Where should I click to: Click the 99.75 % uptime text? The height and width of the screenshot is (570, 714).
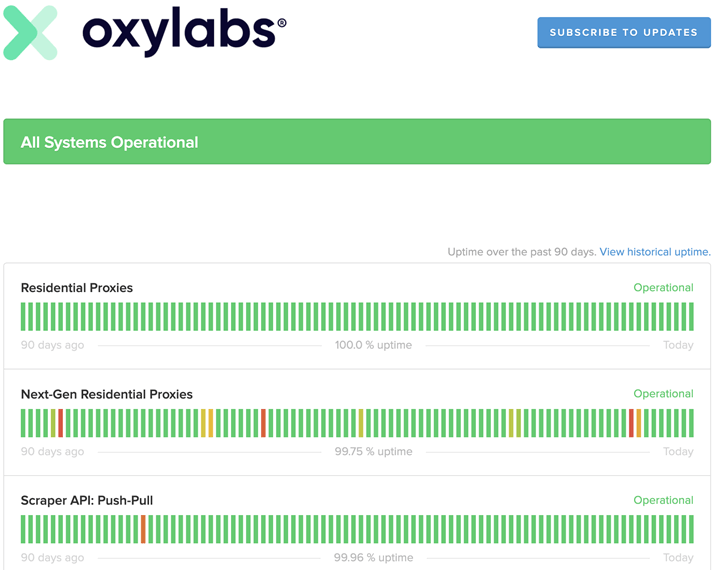pos(373,451)
